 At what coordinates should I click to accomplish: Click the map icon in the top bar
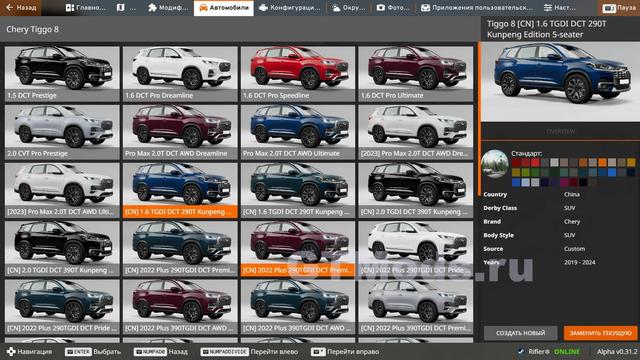pos(121,7)
